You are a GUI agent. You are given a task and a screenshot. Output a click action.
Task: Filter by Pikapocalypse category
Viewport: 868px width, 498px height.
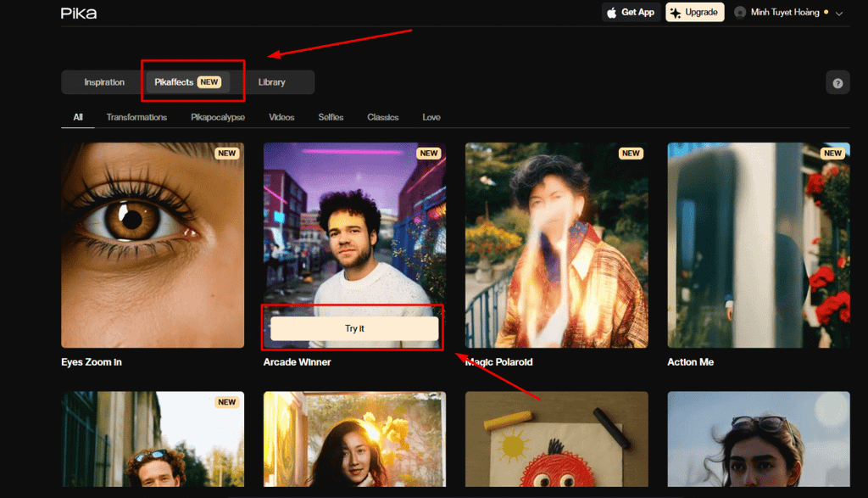pos(218,117)
